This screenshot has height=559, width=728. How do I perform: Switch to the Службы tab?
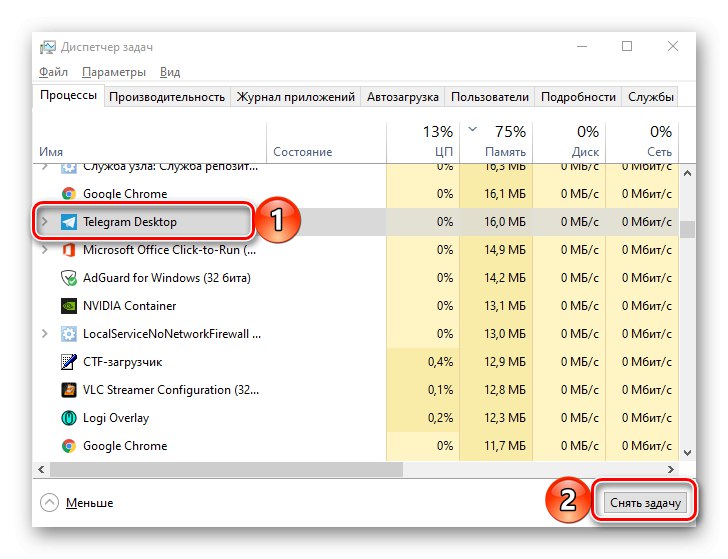pos(650,97)
